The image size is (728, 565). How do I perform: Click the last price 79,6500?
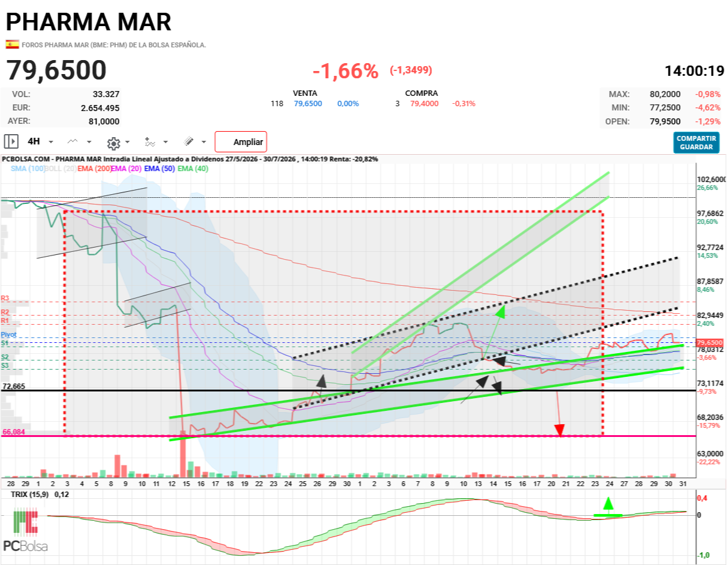pos(56,70)
